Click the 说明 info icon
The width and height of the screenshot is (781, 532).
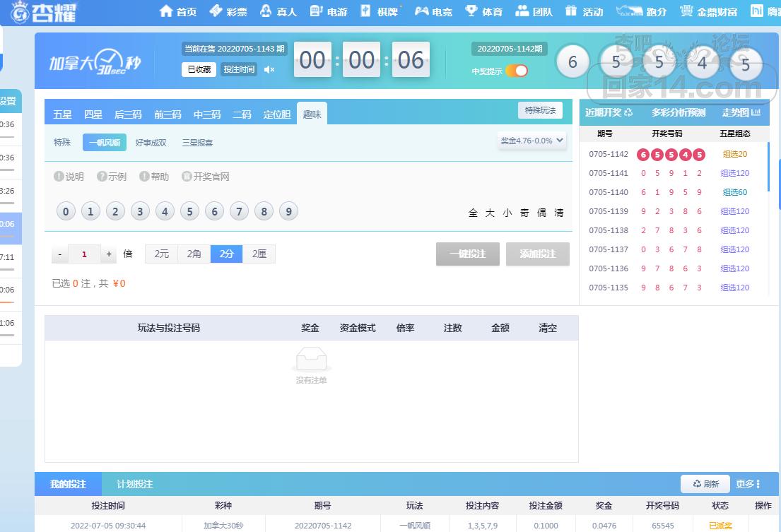(59, 177)
